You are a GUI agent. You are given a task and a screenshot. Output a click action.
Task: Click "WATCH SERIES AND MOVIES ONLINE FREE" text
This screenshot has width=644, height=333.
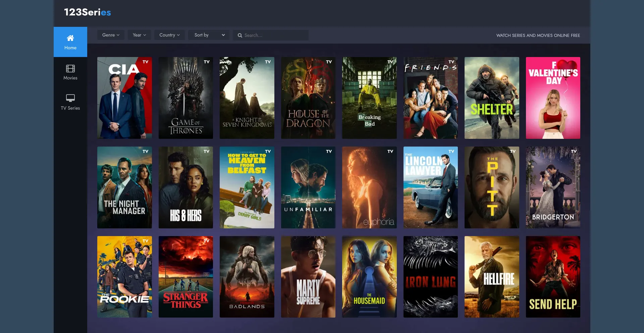(538, 35)
